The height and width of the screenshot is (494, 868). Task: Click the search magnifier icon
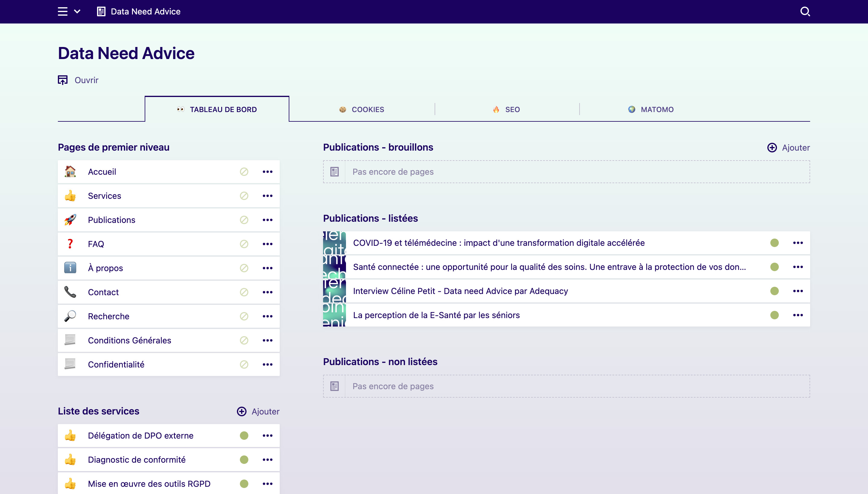805,11
